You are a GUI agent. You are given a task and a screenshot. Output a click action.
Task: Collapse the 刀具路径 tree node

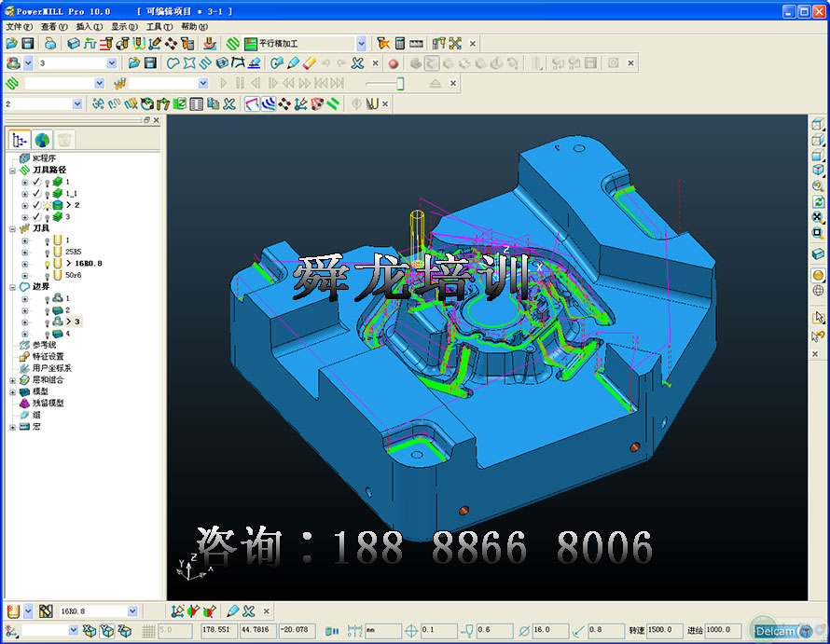click(x=13, y=171)
